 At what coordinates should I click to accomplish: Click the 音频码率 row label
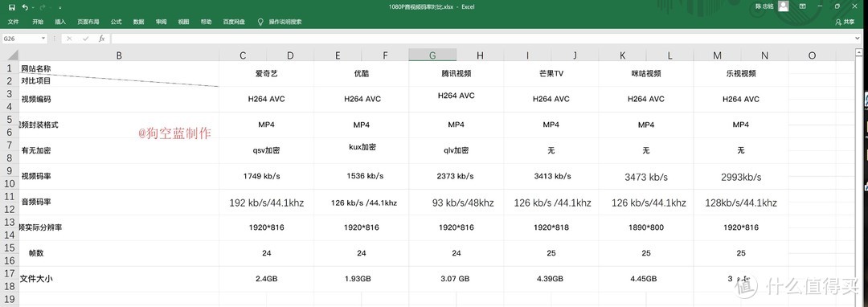(36, 202)
